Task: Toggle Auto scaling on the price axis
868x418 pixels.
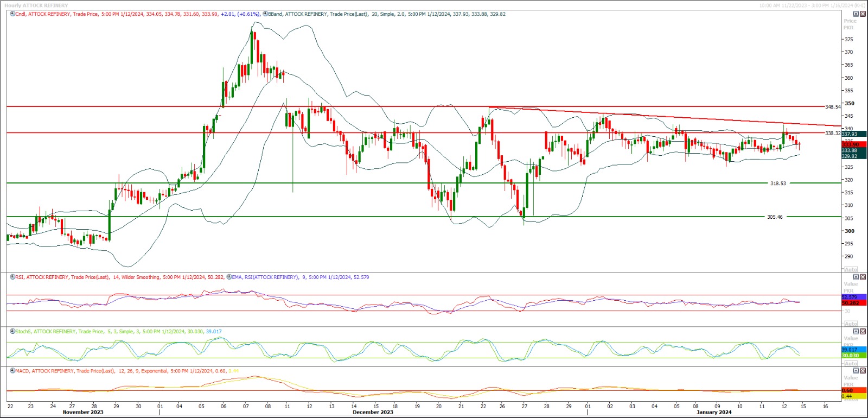Action: [851, 269]
